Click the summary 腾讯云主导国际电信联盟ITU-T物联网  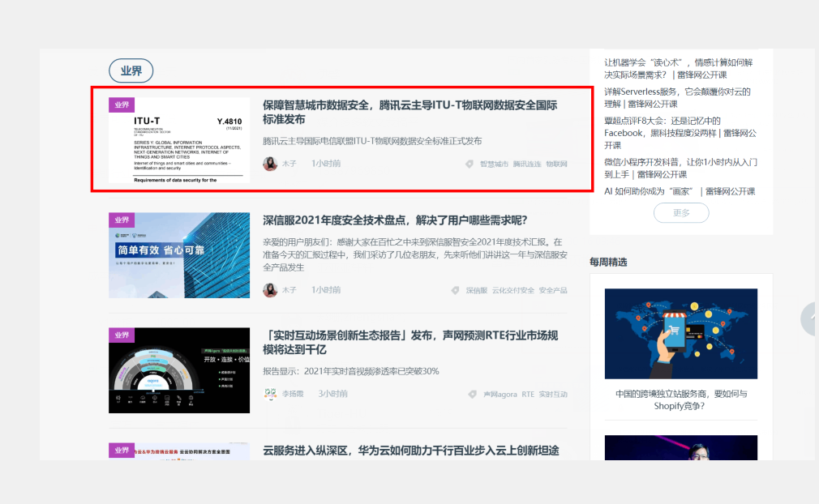pos(372,141)
